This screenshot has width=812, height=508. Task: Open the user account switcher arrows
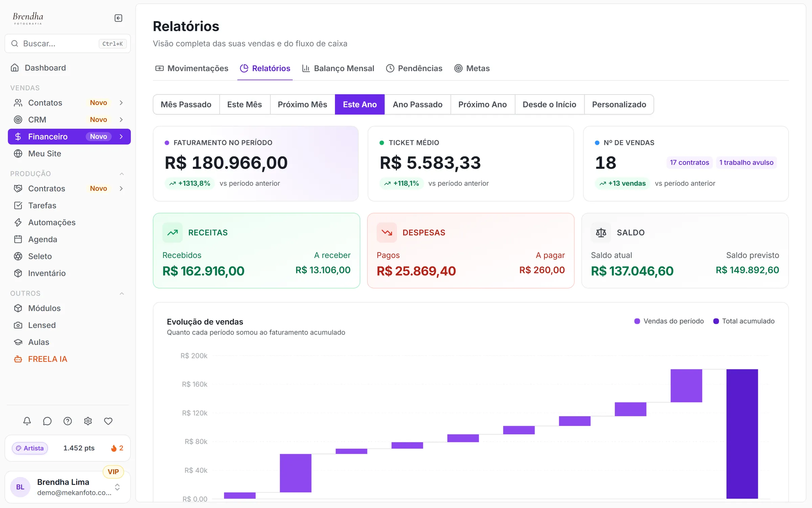(117, 487)
